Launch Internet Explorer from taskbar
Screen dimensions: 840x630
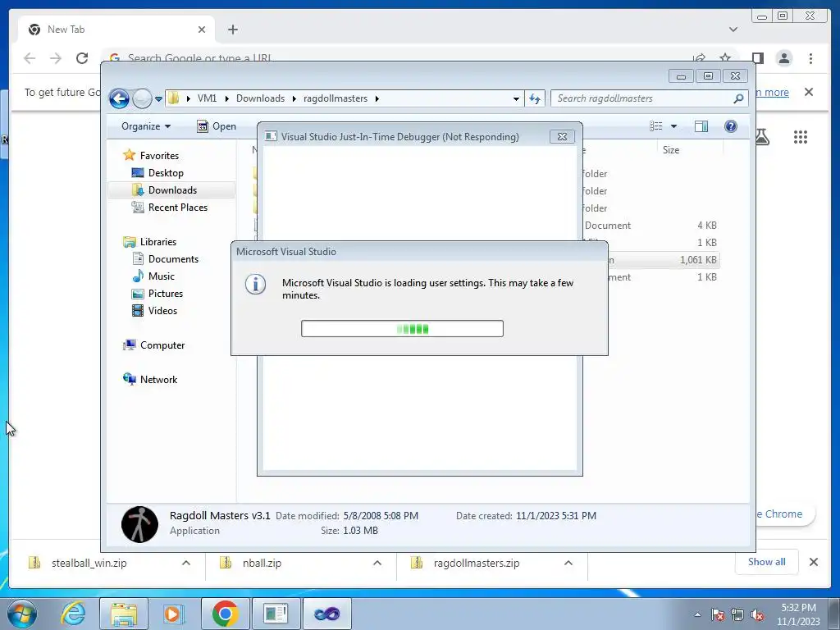[x=73, y=614]
